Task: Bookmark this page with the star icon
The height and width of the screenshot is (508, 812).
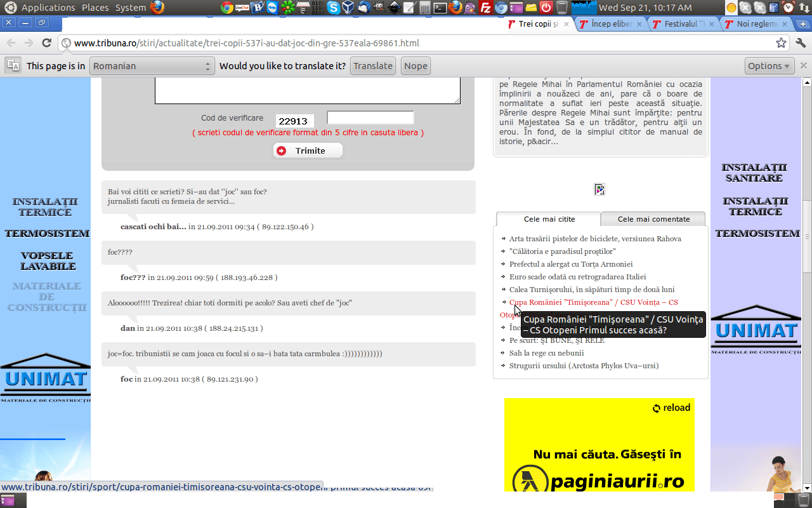Action: [781, 43]
